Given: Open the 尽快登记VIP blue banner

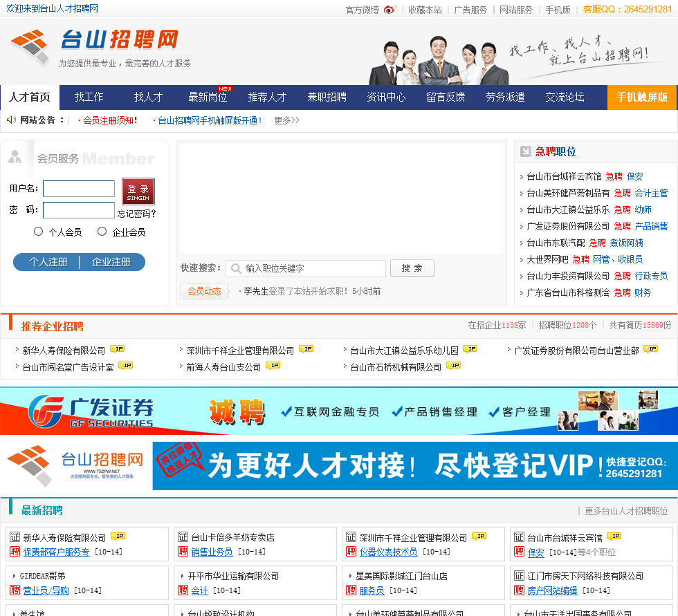Looking at the screenshot, I should tap(415, 466).
